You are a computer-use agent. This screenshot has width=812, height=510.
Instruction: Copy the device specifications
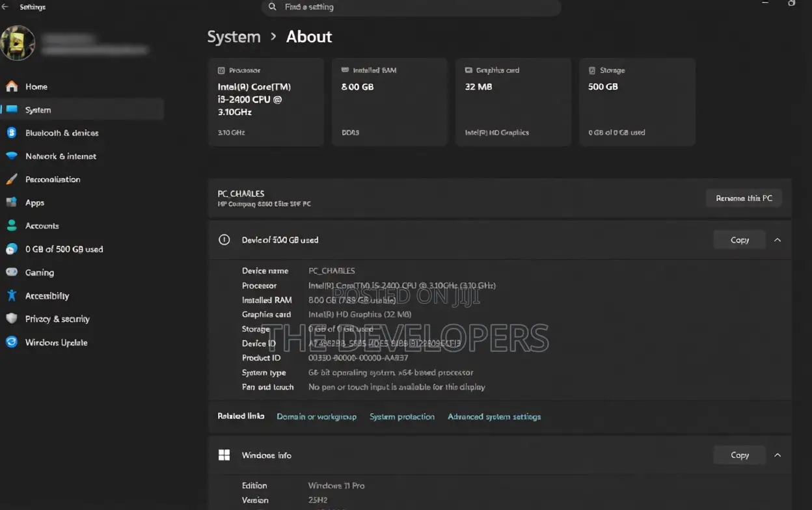tap(740, 240)
